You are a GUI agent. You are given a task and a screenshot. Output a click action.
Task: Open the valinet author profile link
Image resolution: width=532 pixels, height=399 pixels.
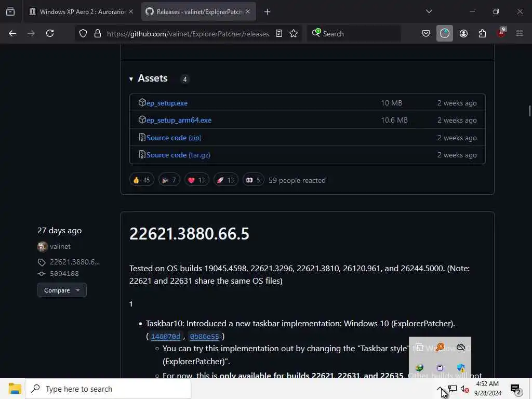click(x=60, y=246)
